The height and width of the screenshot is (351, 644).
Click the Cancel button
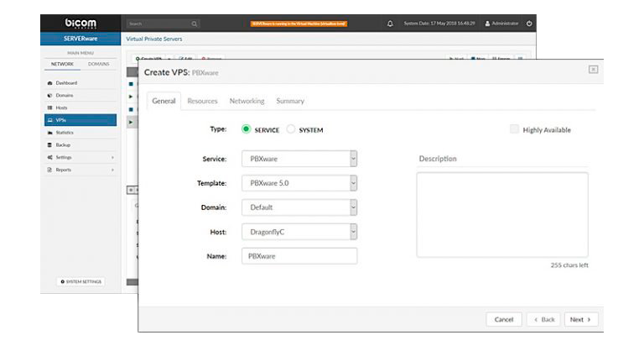tap(504, 320)
